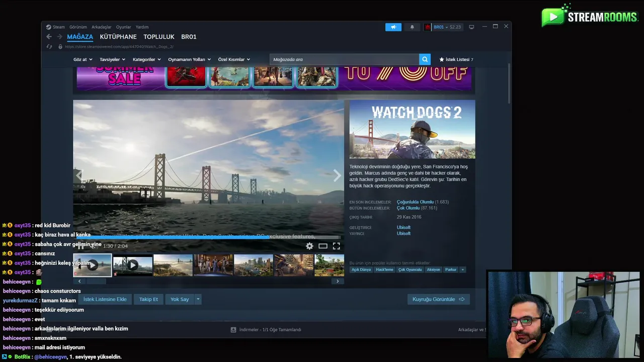This screenshot has height=362, width=644.
Task: Open the Yardım menu
Action: pos(142,27)
